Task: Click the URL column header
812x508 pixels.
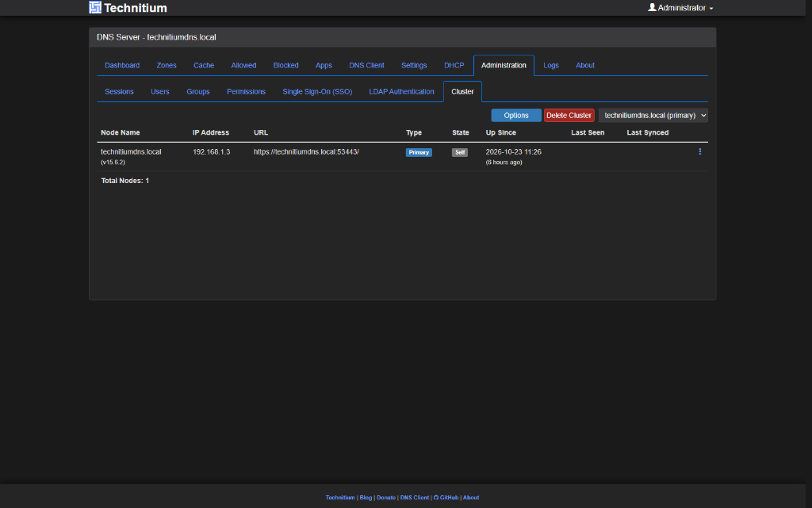Action: tap(261, 132)
